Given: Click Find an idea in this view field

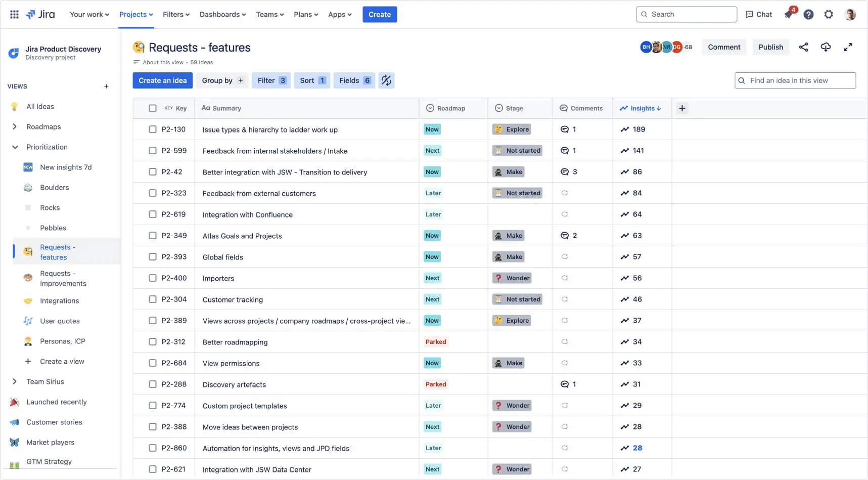Looking at the screenshot, I should click(795, 80).
